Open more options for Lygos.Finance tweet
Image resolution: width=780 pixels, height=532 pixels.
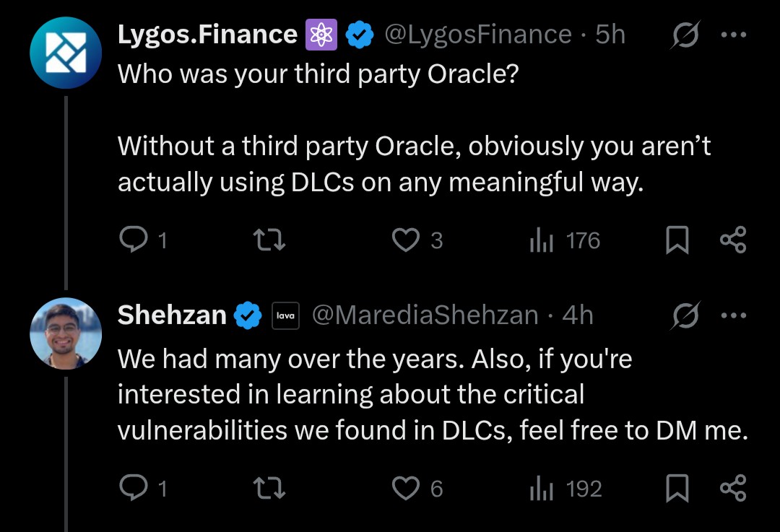coord(733,35)
